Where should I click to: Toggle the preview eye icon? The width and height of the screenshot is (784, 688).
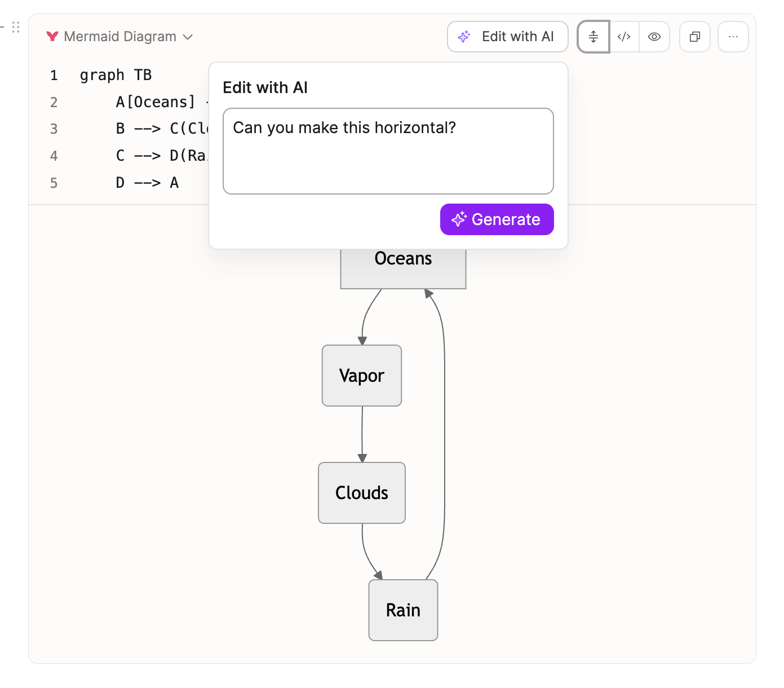(654, 37)
